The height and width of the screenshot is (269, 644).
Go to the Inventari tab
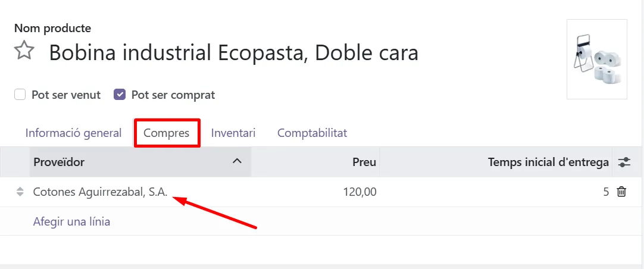pos(233,133)
